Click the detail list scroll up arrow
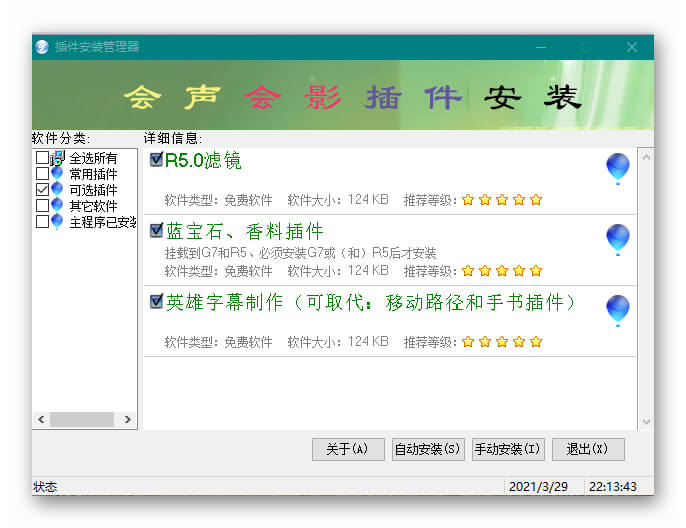 [646, 157]
